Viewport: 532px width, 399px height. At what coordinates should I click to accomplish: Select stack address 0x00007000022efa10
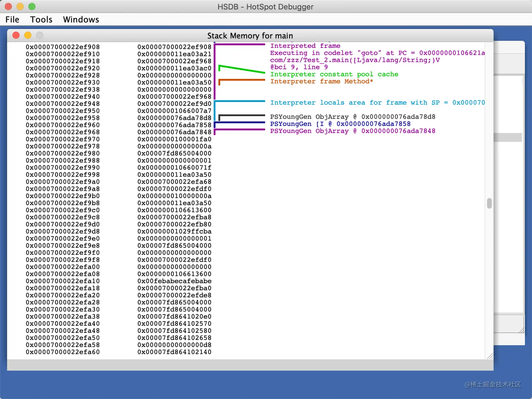click(x=63, y=281)
